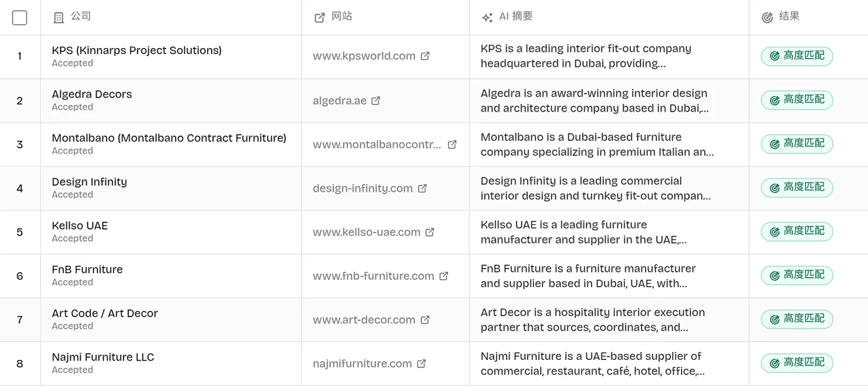The width and height of the screenshot is (868, 386).
Task: Open external link icon next to najmifurniture.com
Action: [x=421, y=364]
